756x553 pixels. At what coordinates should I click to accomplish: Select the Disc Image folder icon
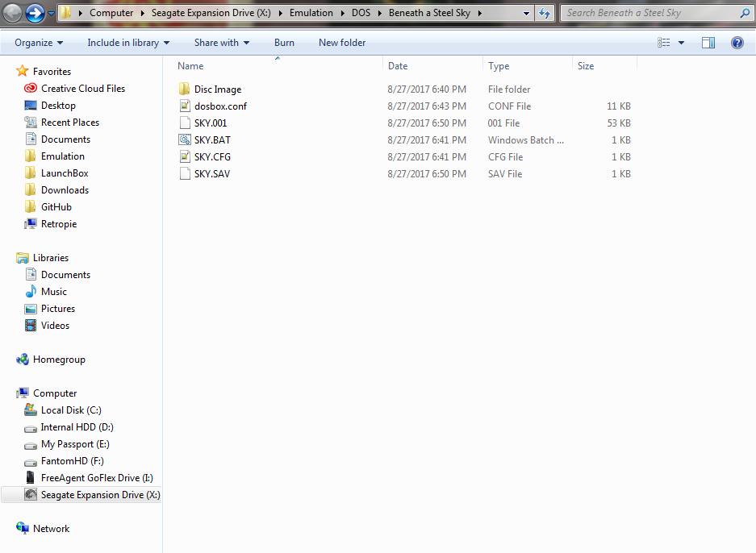pyautogui.click(x=184, y=89)
